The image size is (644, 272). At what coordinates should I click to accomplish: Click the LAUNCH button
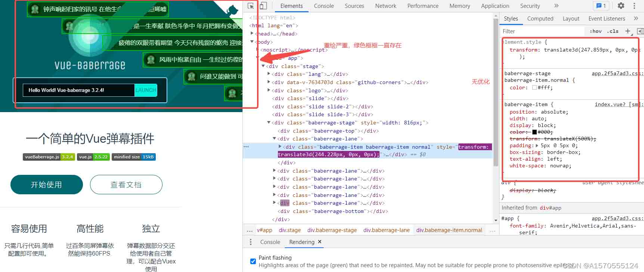click(146, 90)
